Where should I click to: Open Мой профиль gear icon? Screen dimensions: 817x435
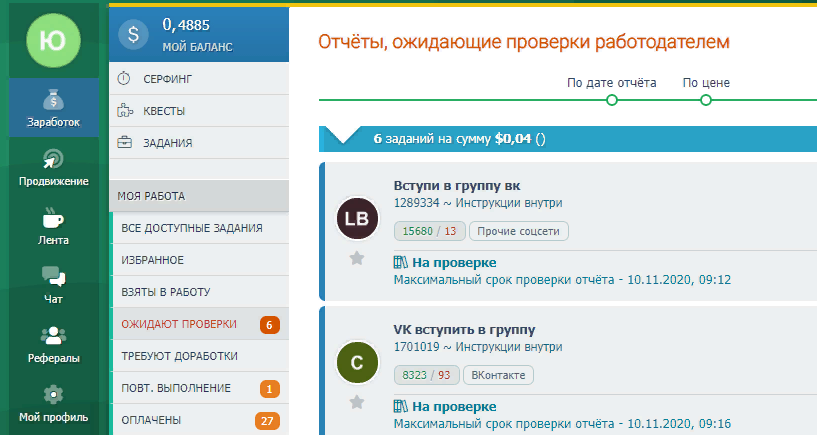[54, 394]
